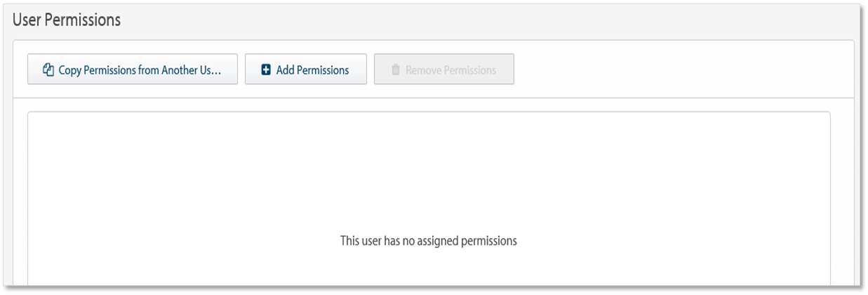Click the 'Add Permissions' text label
Screen dimensions: 868x295
point(313,70)
